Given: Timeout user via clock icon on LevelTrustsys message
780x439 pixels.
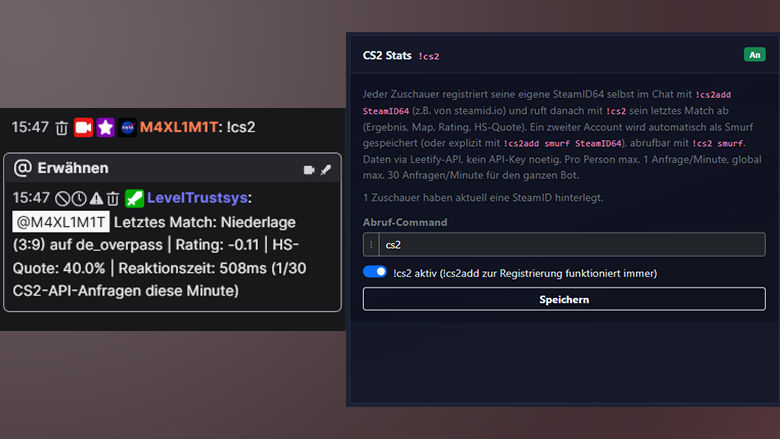Looking at the screenshot, I should click(79, 199).
